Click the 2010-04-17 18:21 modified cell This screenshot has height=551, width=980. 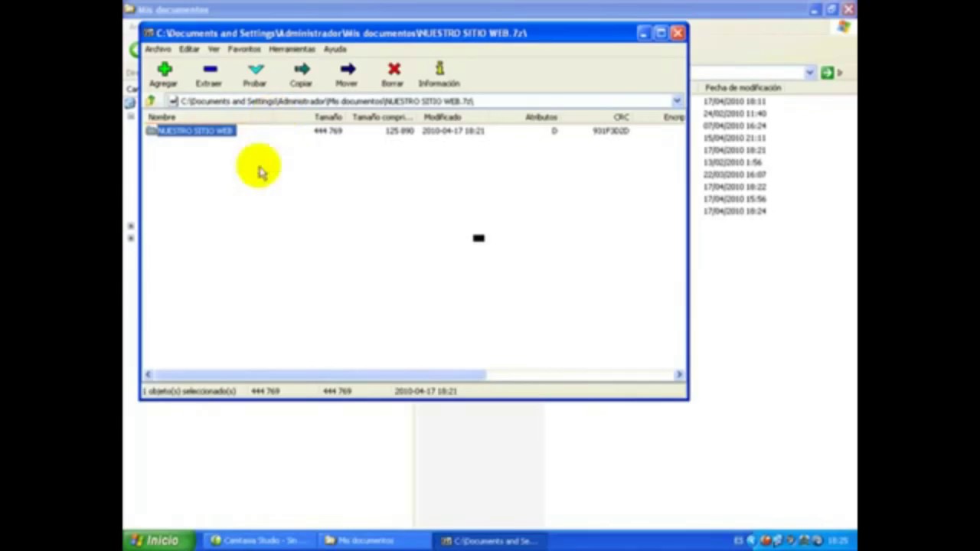point(453,131)
